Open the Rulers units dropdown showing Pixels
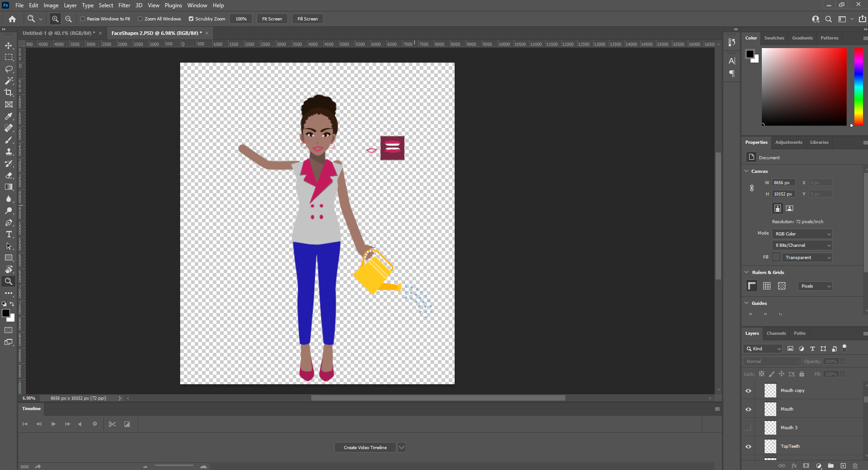Image resolution: width=868 pixels, height=470 pixels. coord(814,286)
